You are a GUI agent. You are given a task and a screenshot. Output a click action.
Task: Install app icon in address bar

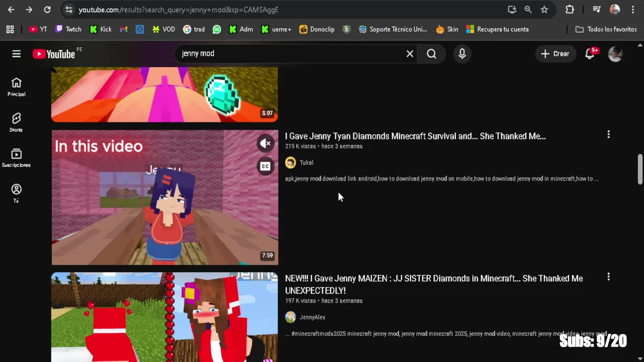tap(512, 10)
